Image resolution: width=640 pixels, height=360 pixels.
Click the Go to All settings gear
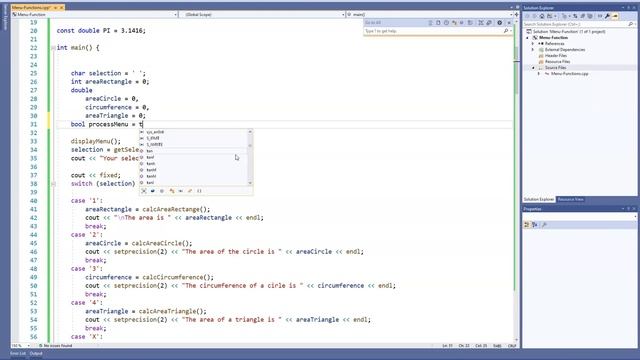[500, 23]
